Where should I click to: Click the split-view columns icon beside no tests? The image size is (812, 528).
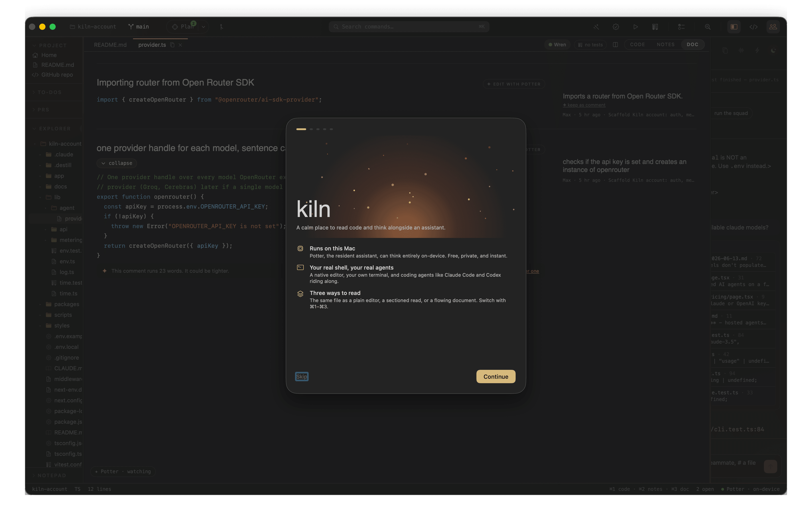coord(615,45)
